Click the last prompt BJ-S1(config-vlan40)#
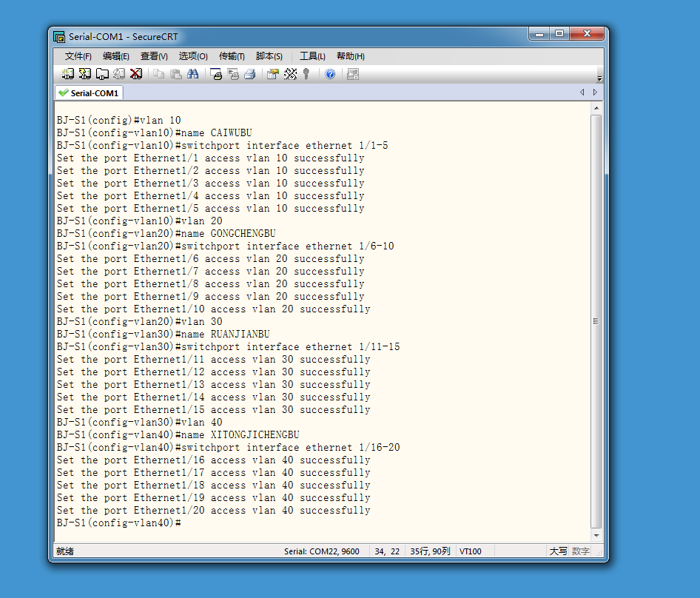This screenshot has height=598, width=700. [118, 523]
